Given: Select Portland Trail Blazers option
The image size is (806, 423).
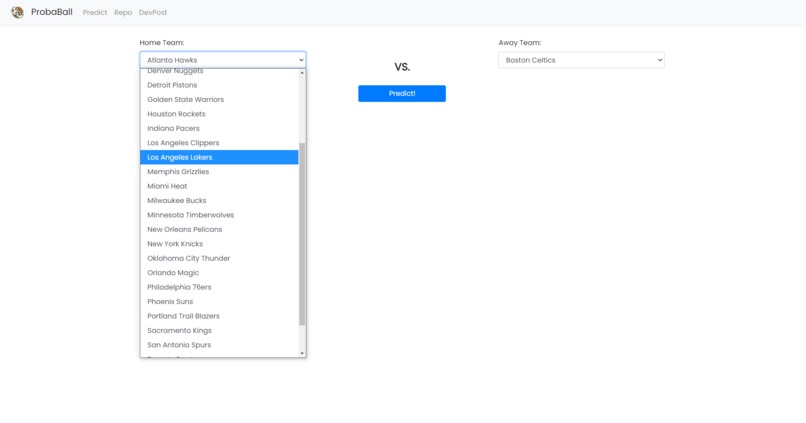Looking at the screenshot, I should [219, 316].
